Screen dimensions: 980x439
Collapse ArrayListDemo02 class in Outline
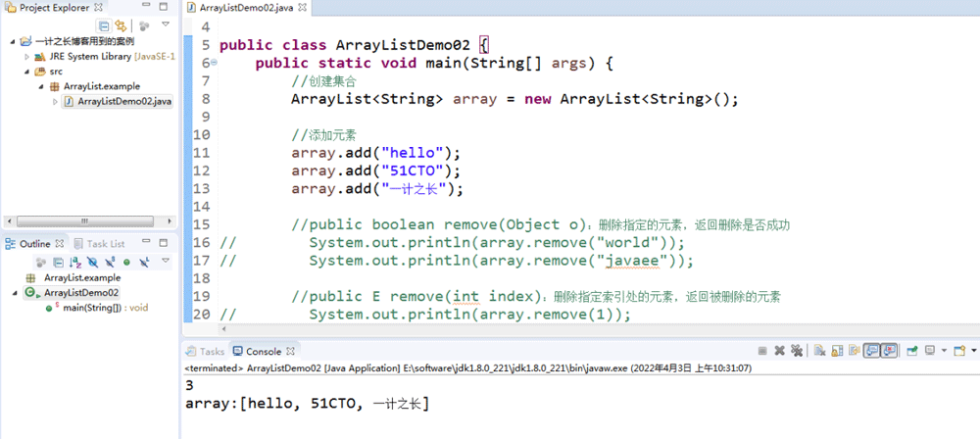tap(15, 293)
